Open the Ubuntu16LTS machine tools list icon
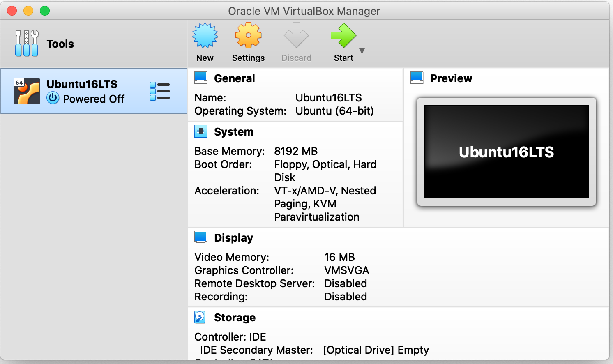Image resolution: width=613 pixels, height=364 pixels. pyautogui.click(x=160, y=91)
